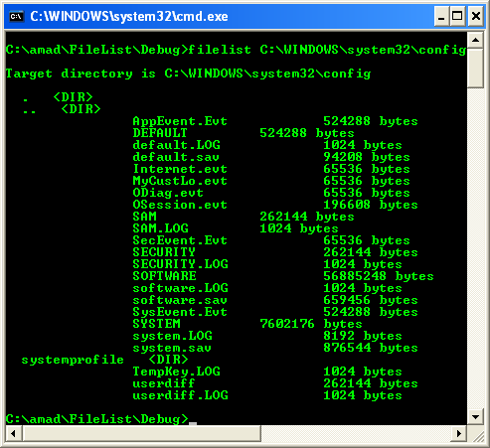
Task: Click the userdiff file entry
Action: click(x=164, y=383)
